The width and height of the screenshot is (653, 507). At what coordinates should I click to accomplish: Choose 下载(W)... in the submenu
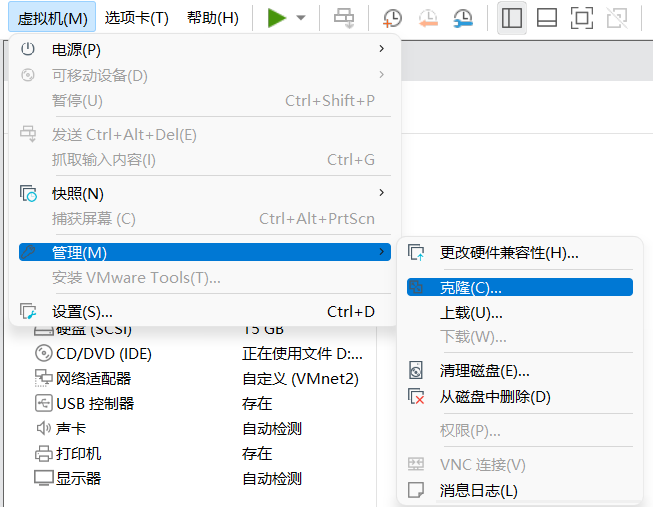coord(520,337)
